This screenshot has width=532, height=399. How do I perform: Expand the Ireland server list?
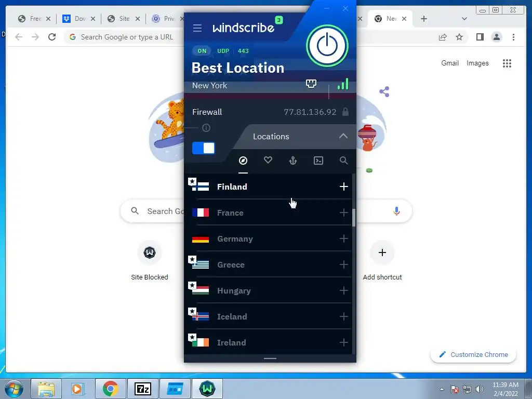tap(344, 342)
